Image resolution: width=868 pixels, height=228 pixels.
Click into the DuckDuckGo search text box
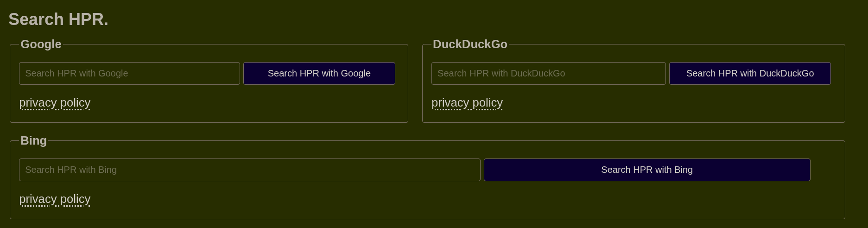(548, 73)
